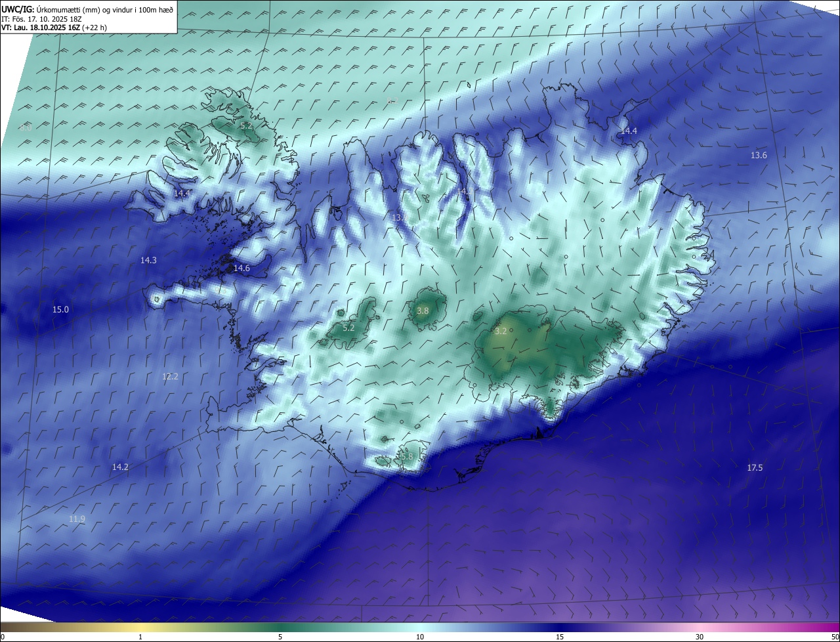Click the 5.2 value on Drangajökull in Westfjords
Image resolution: width=840 pixels, height=642 pixels.
point(246,125)
